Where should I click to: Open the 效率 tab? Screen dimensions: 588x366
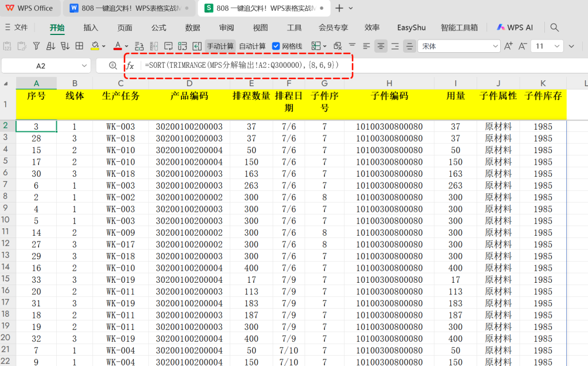372,28
